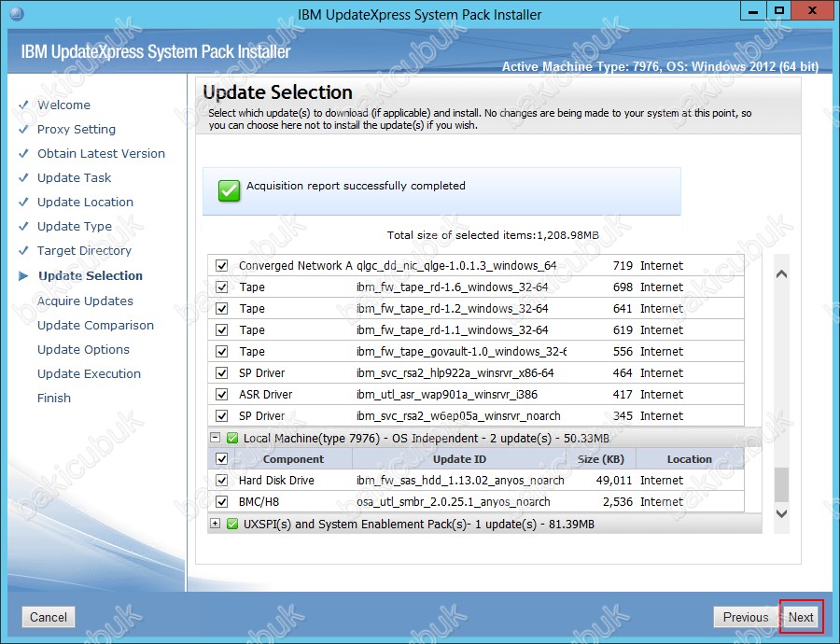Click the app icon in the title bar

click(13, 14)
